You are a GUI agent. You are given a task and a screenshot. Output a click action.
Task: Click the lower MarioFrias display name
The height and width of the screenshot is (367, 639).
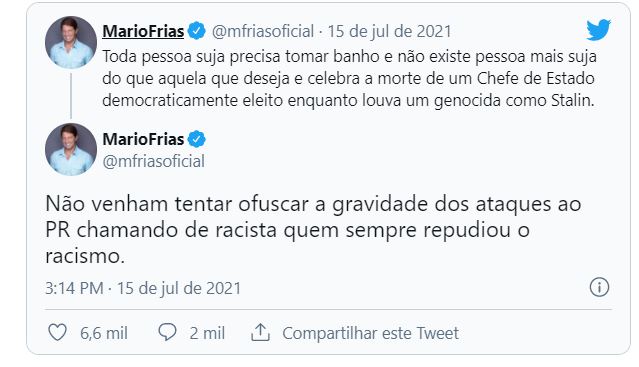(143, 139)
